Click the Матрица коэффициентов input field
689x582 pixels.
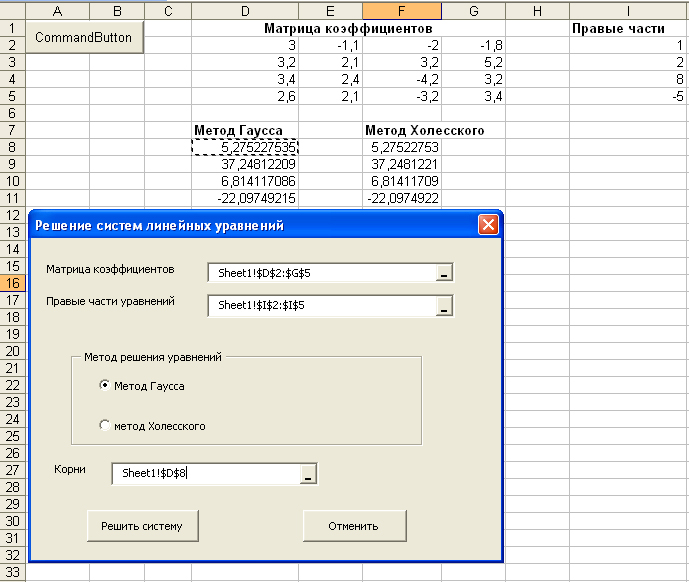(322, 273)
